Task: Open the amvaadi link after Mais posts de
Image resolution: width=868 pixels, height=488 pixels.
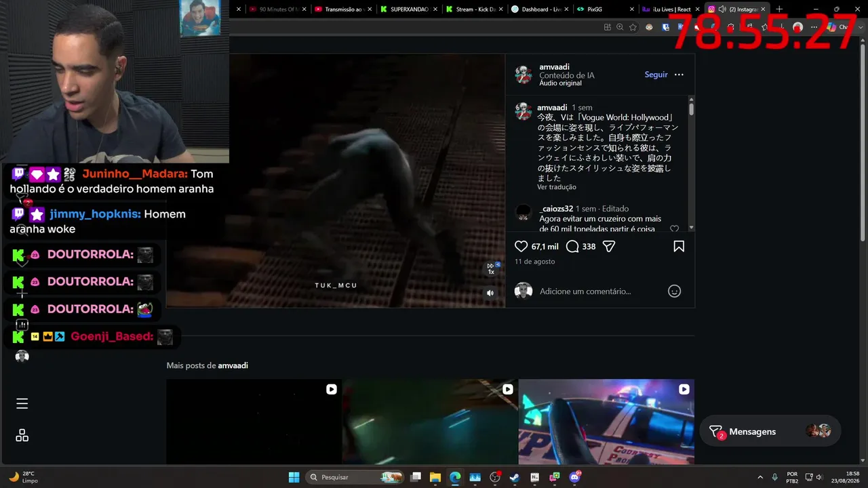Action: [233, 365]
